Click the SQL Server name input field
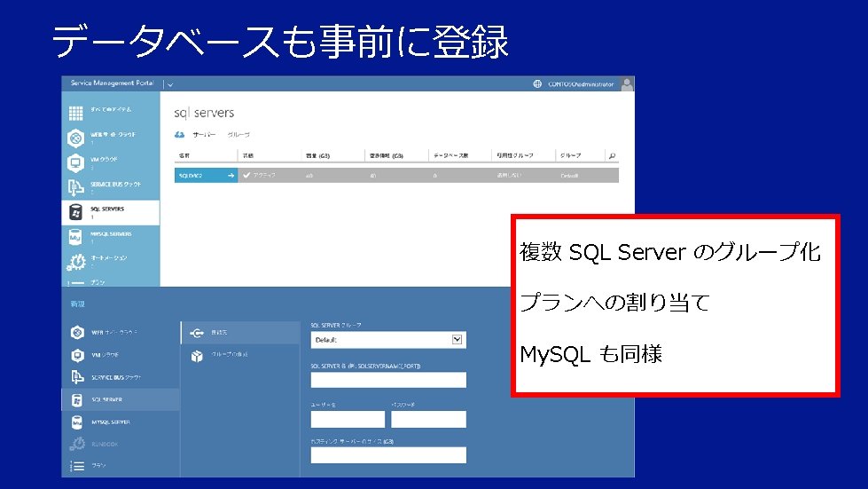Screen dimensions: 868x489 coord(388,379)
